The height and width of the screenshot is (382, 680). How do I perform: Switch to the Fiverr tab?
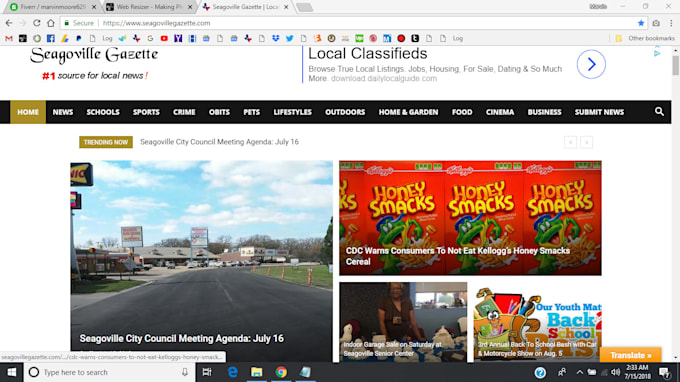[x=52, y=7]
